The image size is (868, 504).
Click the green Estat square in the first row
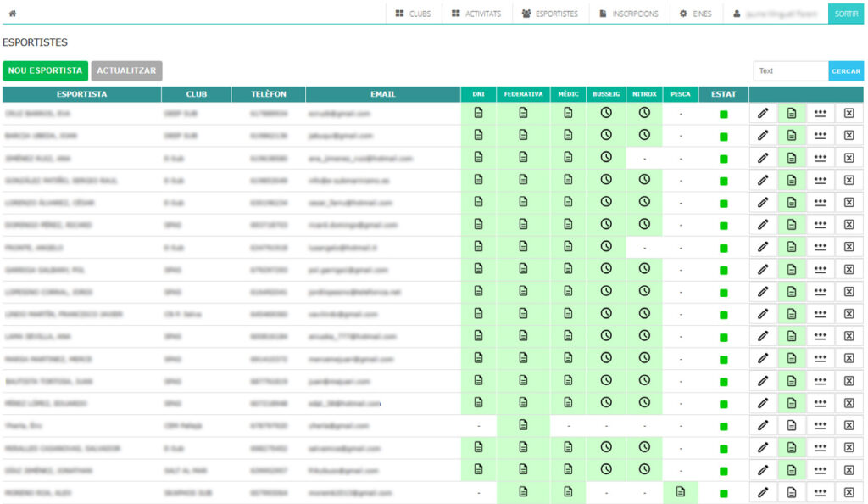tap(723, 114)
